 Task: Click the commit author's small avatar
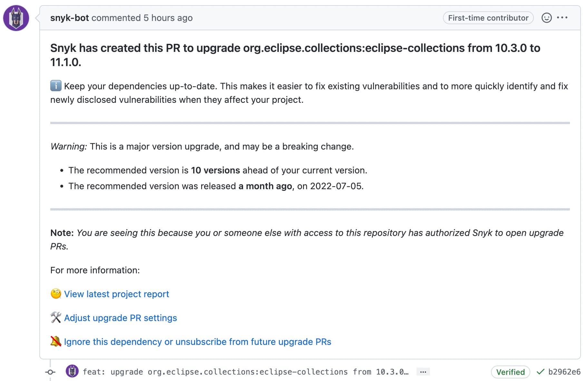click(x=72, y=371)
